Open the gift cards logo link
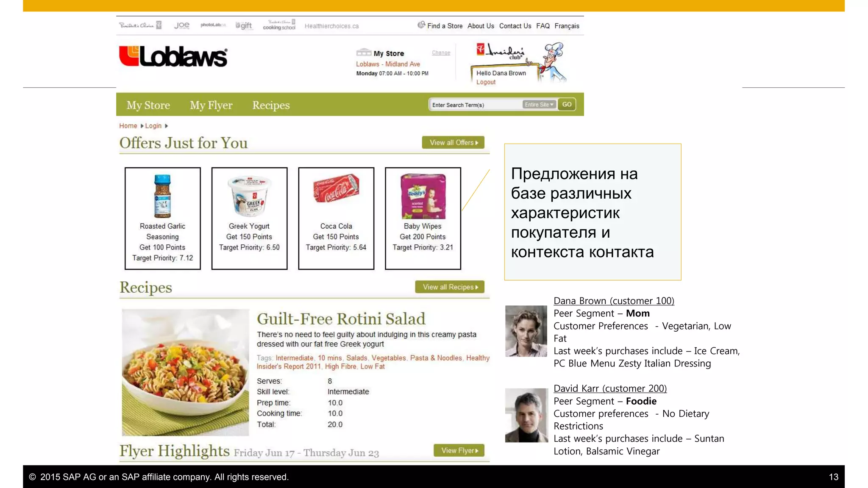The height and width of the screenshot is (488, 868). 244,25
